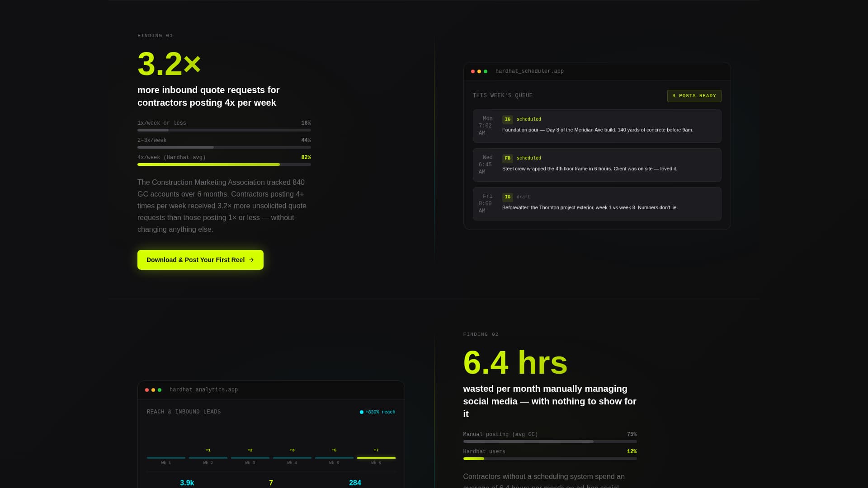The image size is (868, 488).
Task: Click the hardhat_analytics.app title text
Action: coord(203,390)
